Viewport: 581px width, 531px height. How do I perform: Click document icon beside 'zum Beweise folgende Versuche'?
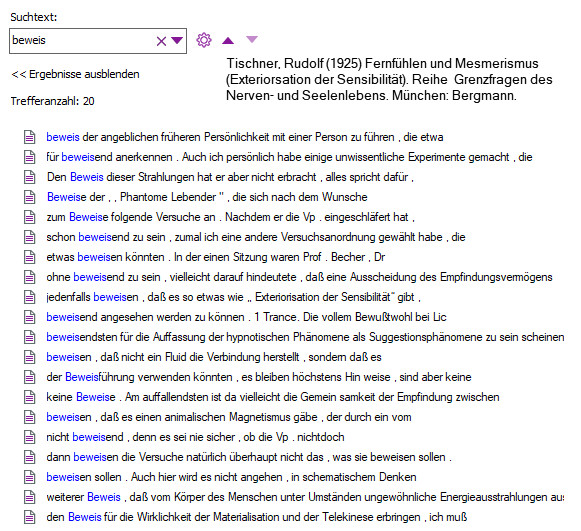tap(30, 217)
